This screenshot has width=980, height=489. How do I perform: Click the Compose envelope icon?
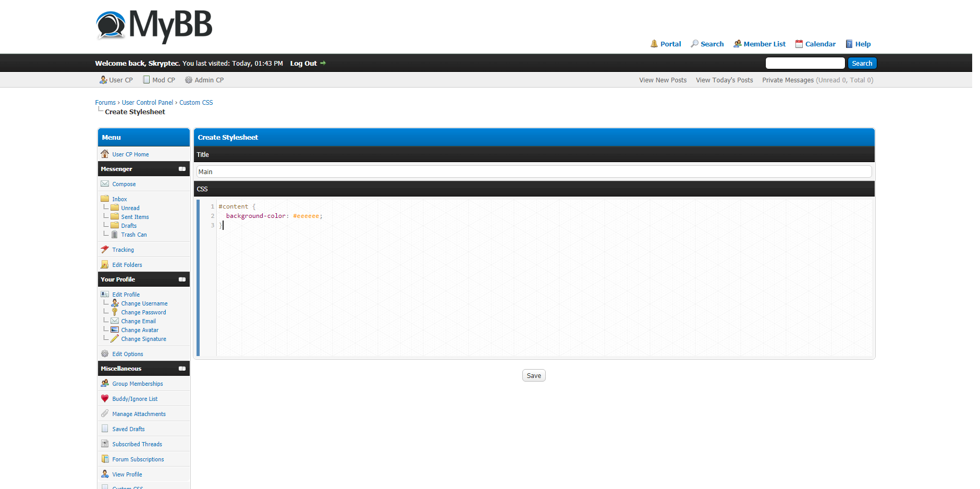[105, 184]
